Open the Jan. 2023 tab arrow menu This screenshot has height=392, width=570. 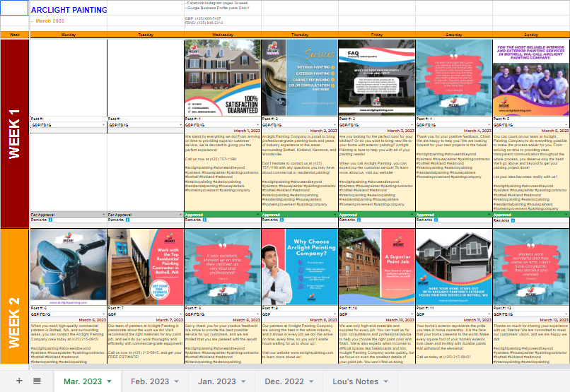coord(243,381)
